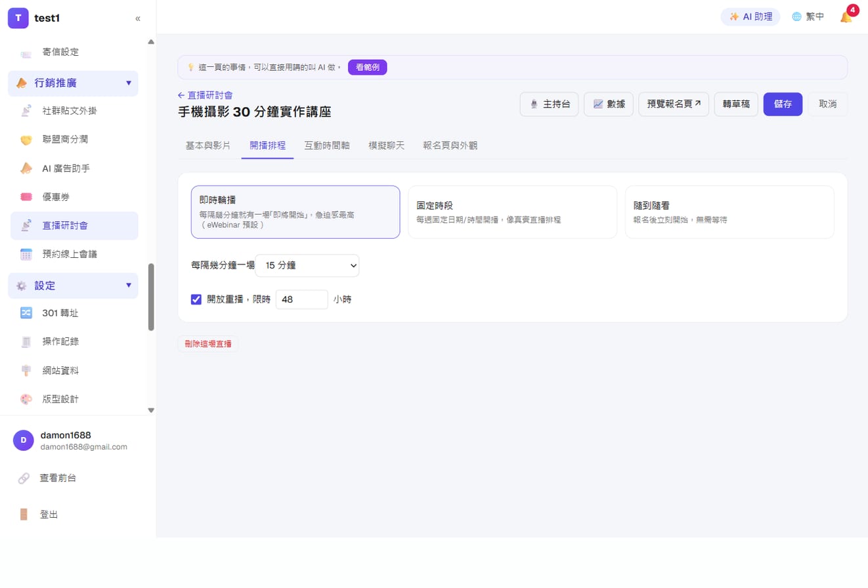Click the chain-link icon for 查看前台
This screenshot has width=868, height=588.
24,478
